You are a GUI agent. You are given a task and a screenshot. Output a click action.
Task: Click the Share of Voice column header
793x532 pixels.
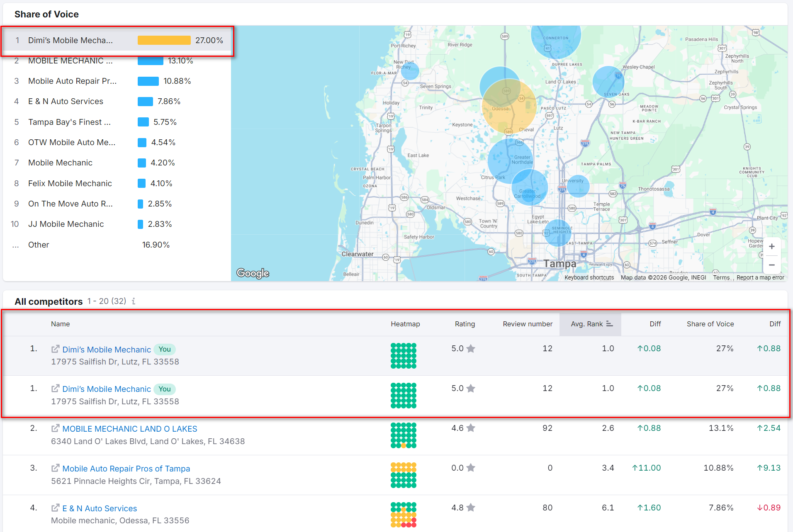(x=710, y=324)
